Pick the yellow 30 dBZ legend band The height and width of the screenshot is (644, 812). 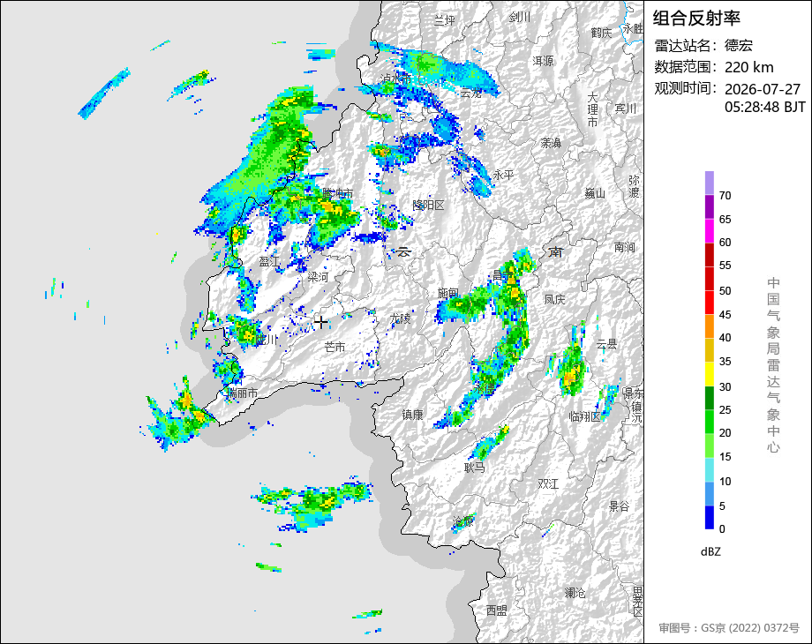tap(710, 374)
